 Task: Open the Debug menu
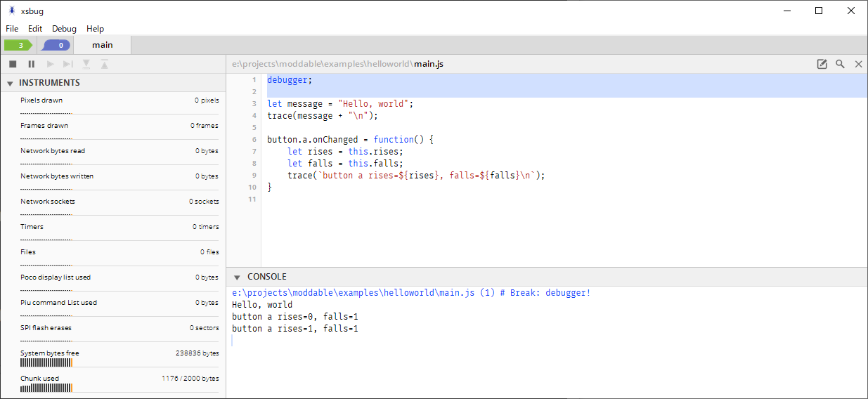point(64,29)
